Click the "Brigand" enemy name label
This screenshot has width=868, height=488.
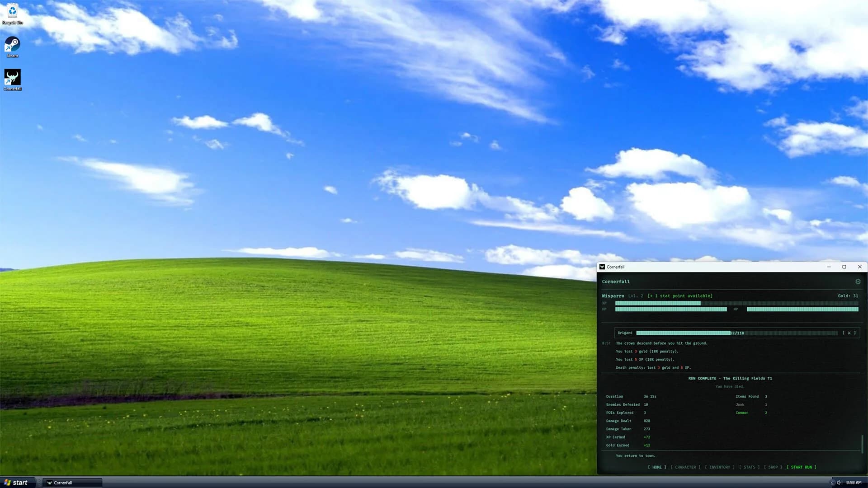pos(625,333)
